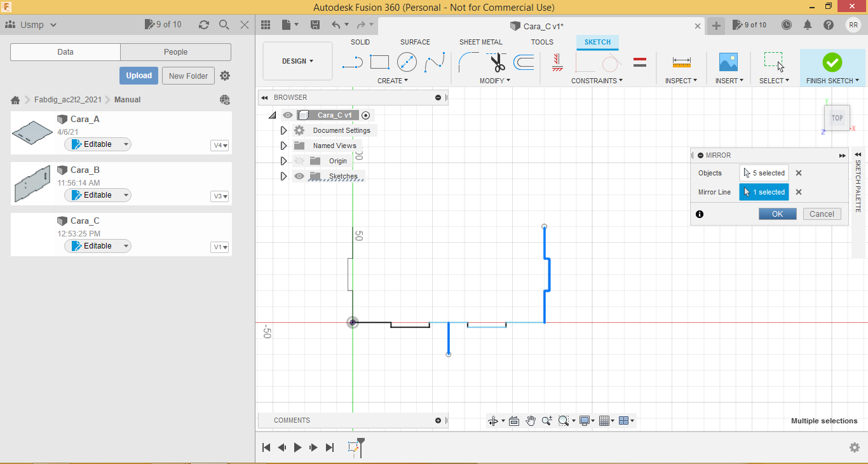This screenshot has width=868, height=464.
Task: Select the Offset tool icon
Action: (x=524, y=62)
